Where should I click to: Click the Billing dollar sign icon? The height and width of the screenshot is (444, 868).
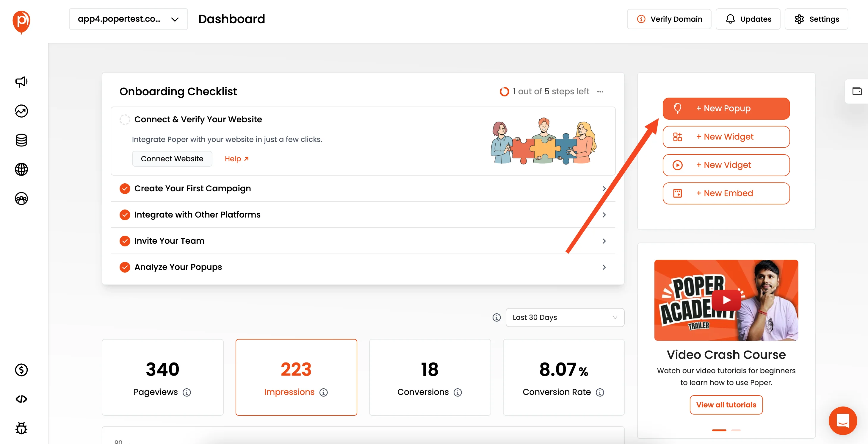[x=21, y=369]
